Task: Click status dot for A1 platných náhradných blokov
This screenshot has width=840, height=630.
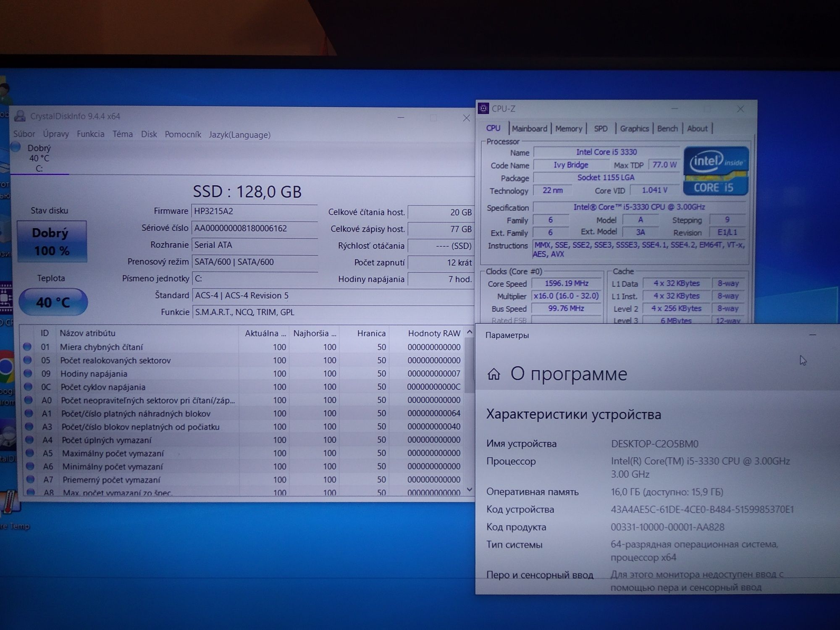Action: click(x=29, y=413)
